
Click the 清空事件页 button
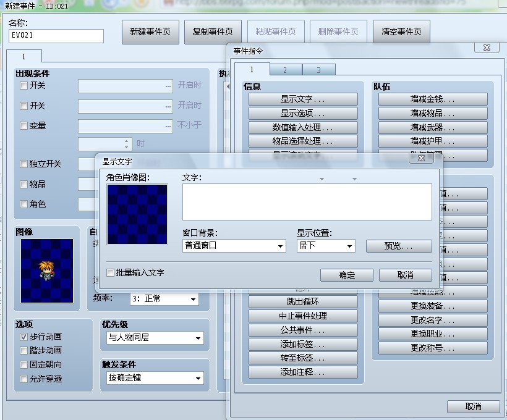pos(401,31)
